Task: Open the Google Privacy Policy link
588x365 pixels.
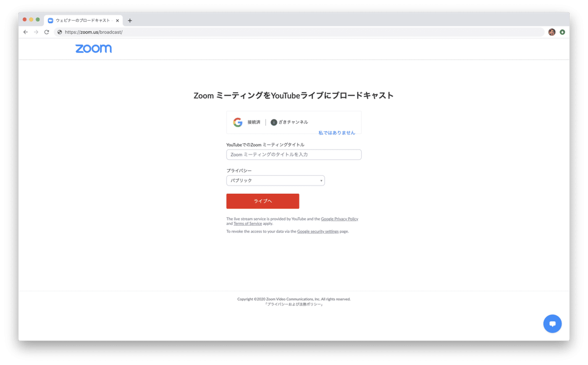Action: [x=340, y=219]
